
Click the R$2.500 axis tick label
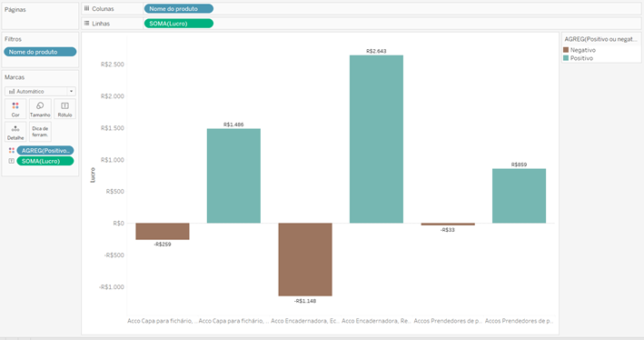pos(112,65)
